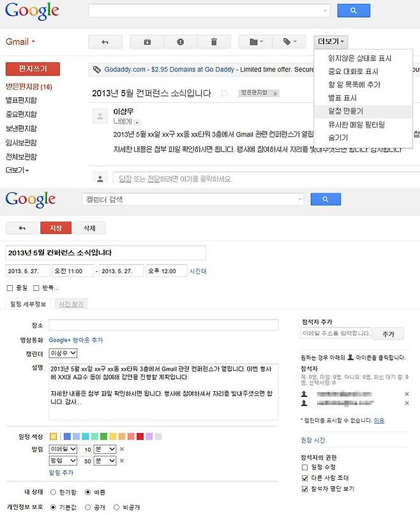Click the 장소 location input field
Screen dimensions: 420x515
coord(163,325)
